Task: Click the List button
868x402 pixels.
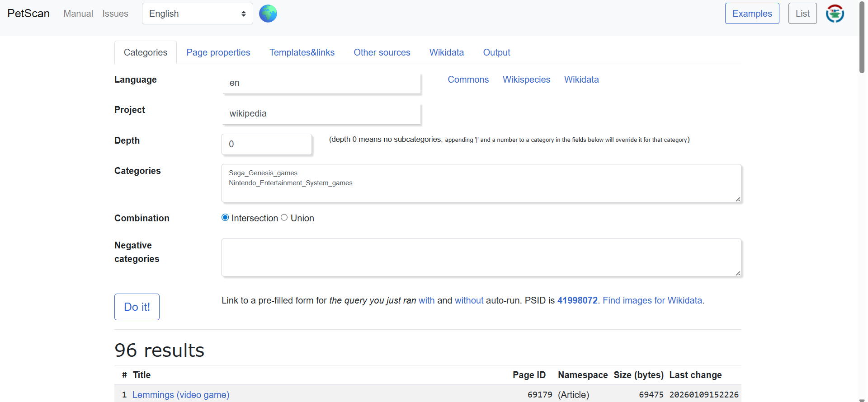Action: point(802,14)
